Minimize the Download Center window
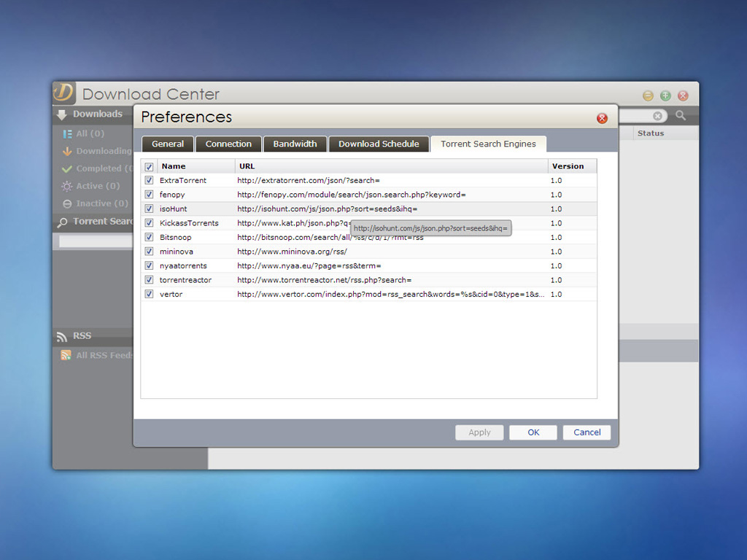 point(648,96)
